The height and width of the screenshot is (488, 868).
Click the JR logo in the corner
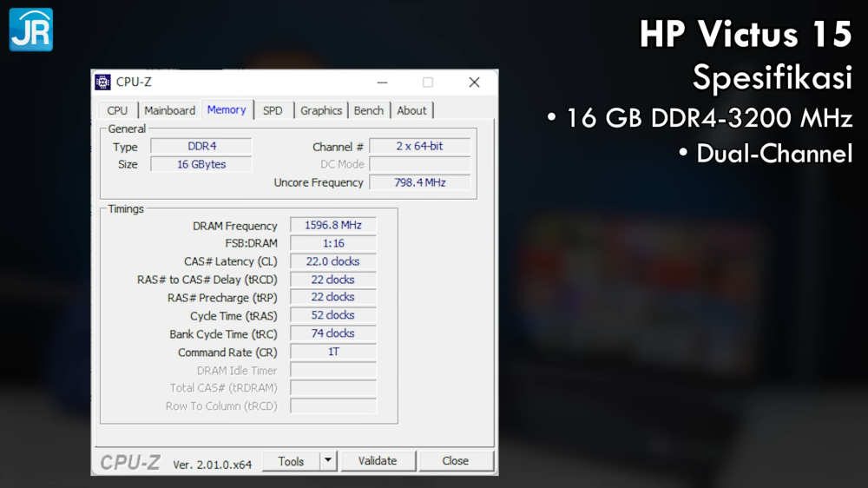click(x=31, y=30)
